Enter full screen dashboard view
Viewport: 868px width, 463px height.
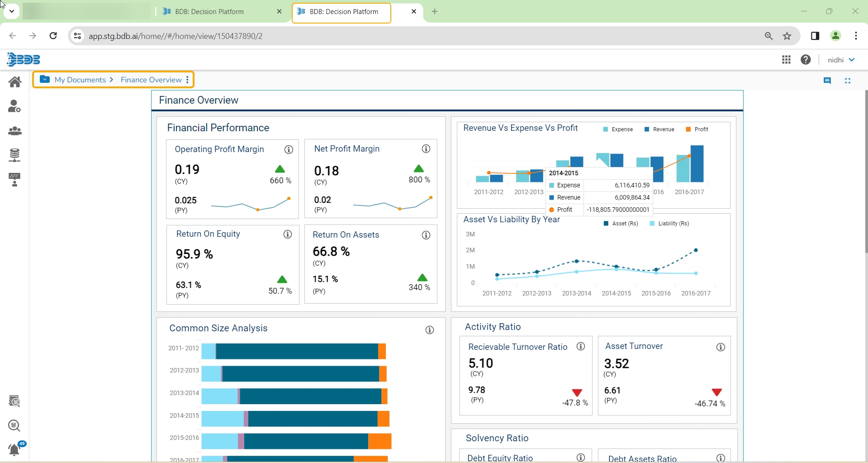tap(848, 81)
